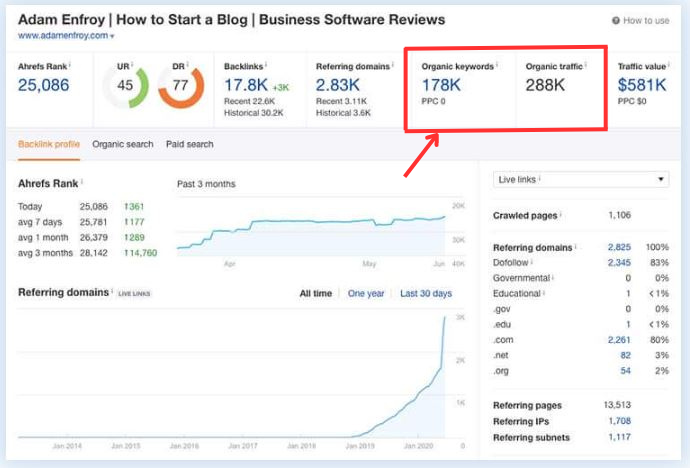Click the info icon beside Governmental
This screenshot has height=468, width=690.
[x=553, y=277]
